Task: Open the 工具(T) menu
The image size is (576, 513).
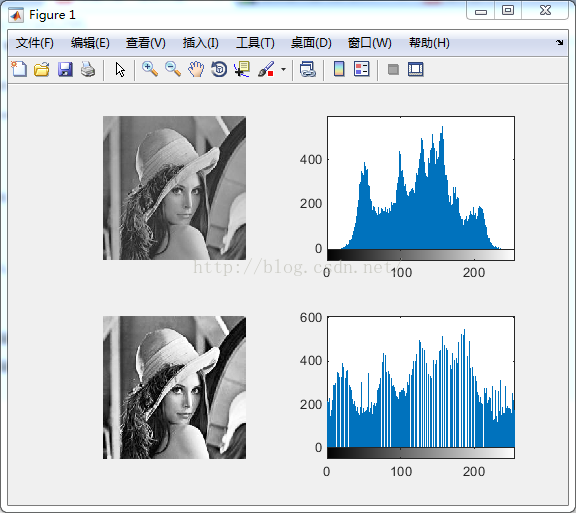Action: (255, 43)
